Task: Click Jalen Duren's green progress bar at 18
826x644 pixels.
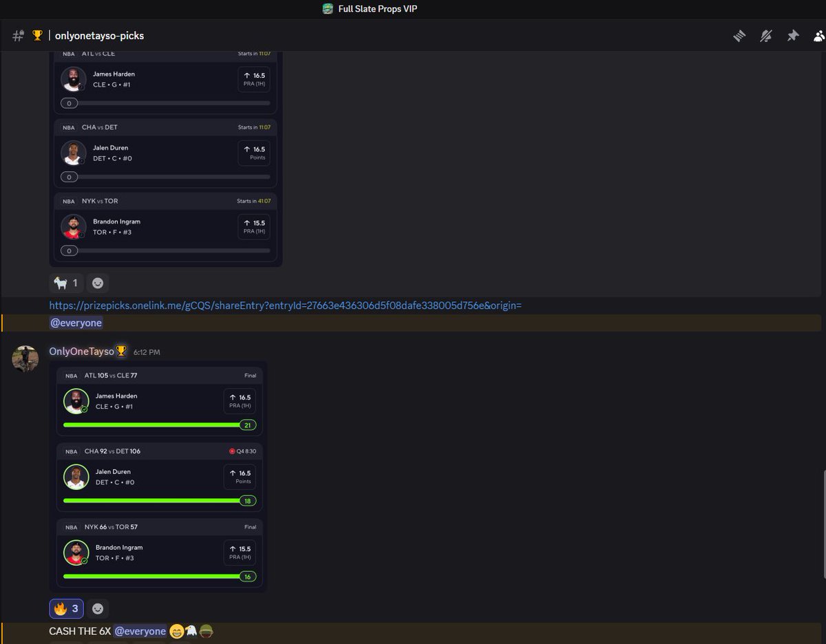Action: click(160, 501)
